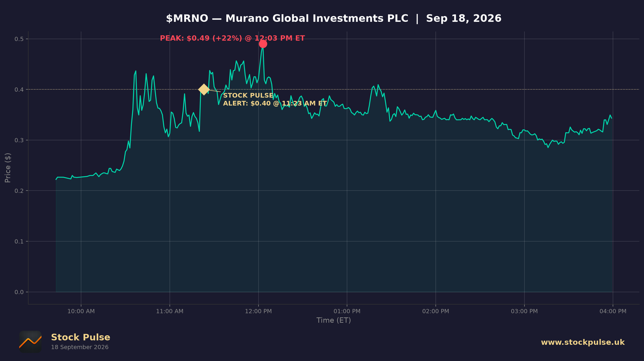The width and height of the screenshot is (644, 361).
Task: Click the chart title $MRNO Murano Global Investments
Action: click(334, 19)
